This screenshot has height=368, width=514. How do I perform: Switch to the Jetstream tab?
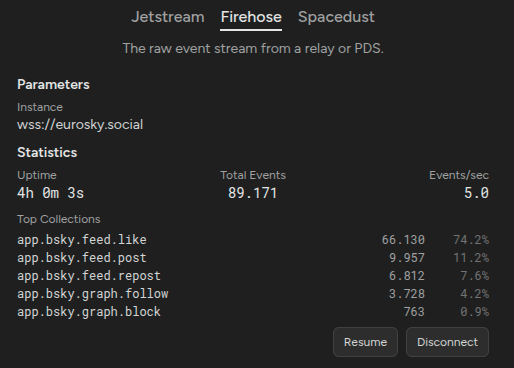tap(168, 17)
